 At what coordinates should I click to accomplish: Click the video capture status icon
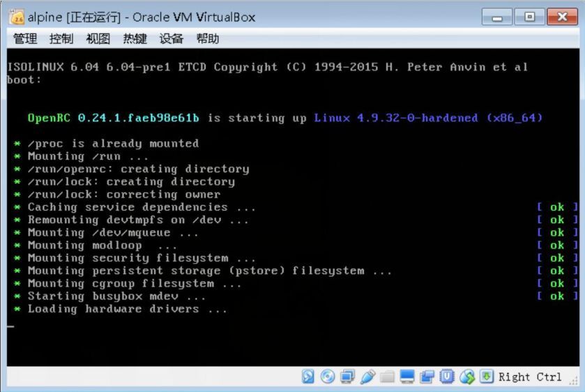tap(427, 377)
